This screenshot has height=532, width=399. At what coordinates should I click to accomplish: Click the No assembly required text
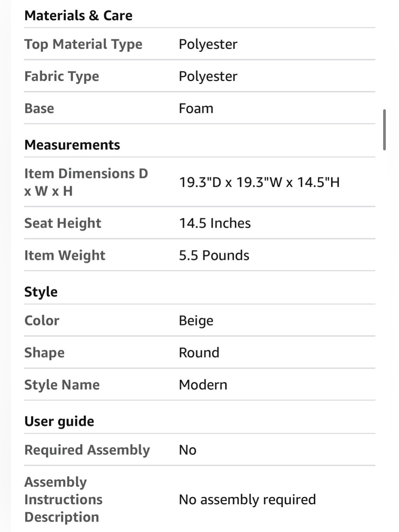point(247,499)
